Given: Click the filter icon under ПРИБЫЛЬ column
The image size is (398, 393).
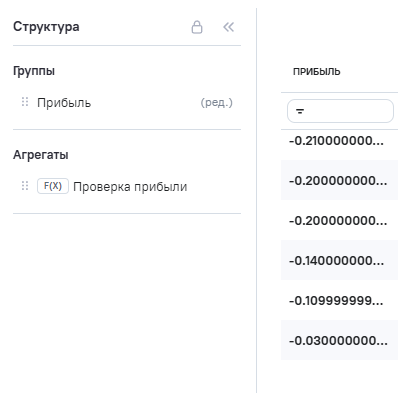Looking at the screenshot, I should pos(300,111).
